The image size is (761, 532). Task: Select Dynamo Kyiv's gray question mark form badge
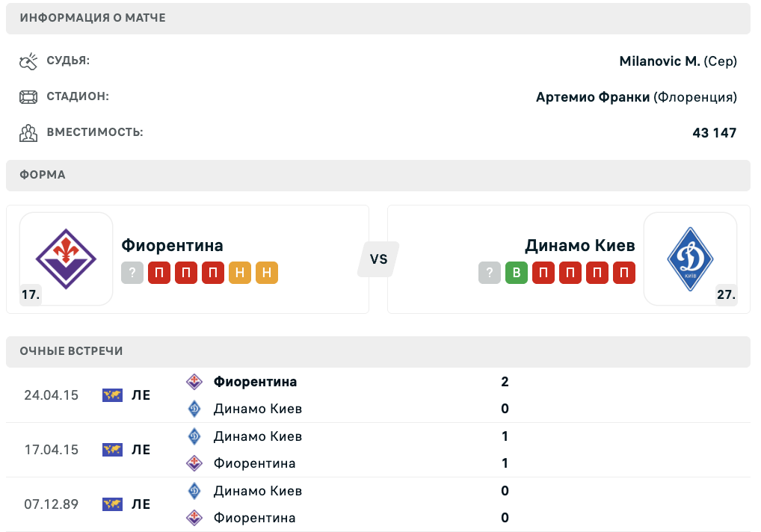tap(490, 273)
